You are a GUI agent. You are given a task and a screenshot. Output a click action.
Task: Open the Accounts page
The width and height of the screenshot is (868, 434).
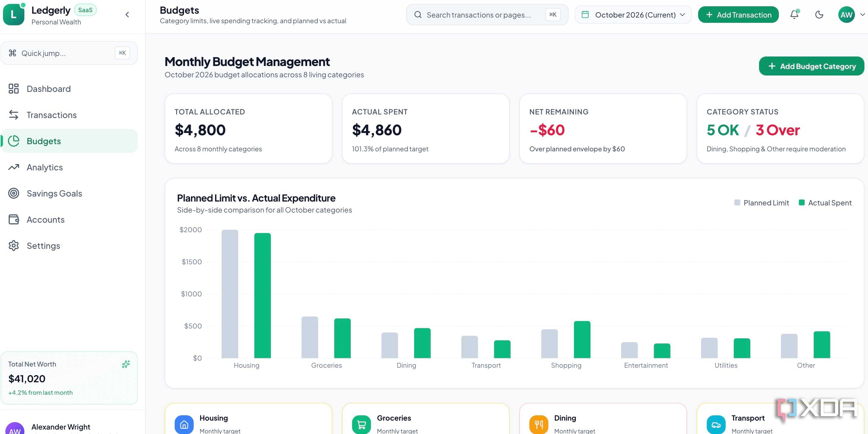[x=69, y=220]
